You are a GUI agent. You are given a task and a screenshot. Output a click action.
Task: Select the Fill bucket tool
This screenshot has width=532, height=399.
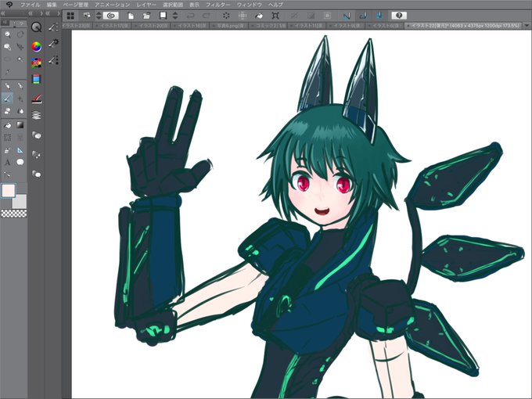click(7, 125)
